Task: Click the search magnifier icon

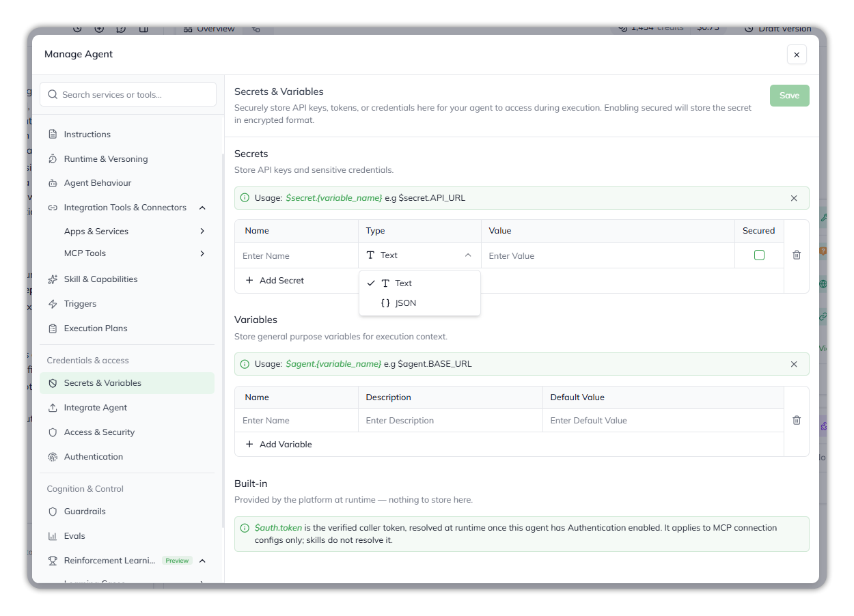Action: pos(53,95)
